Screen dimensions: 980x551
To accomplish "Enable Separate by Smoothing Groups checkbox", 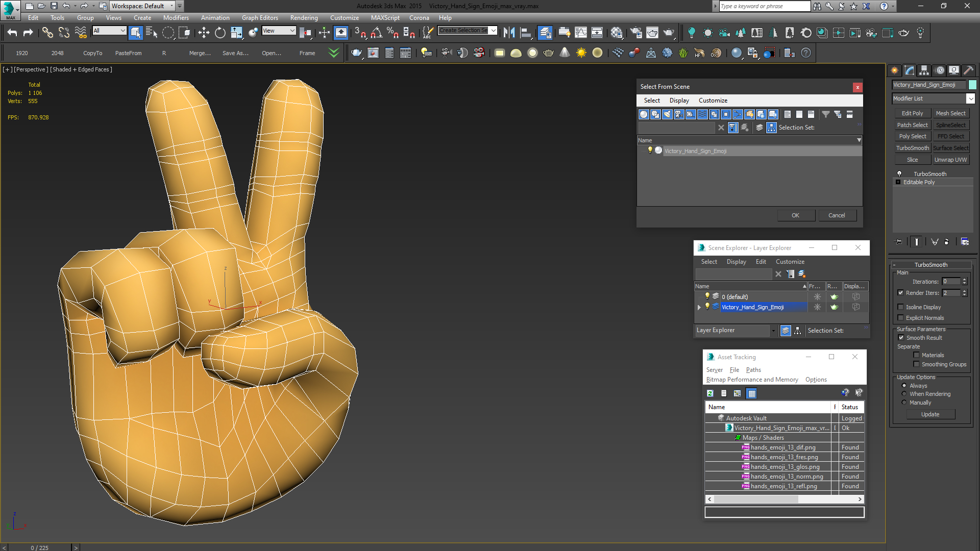I will tap(917, 364).
